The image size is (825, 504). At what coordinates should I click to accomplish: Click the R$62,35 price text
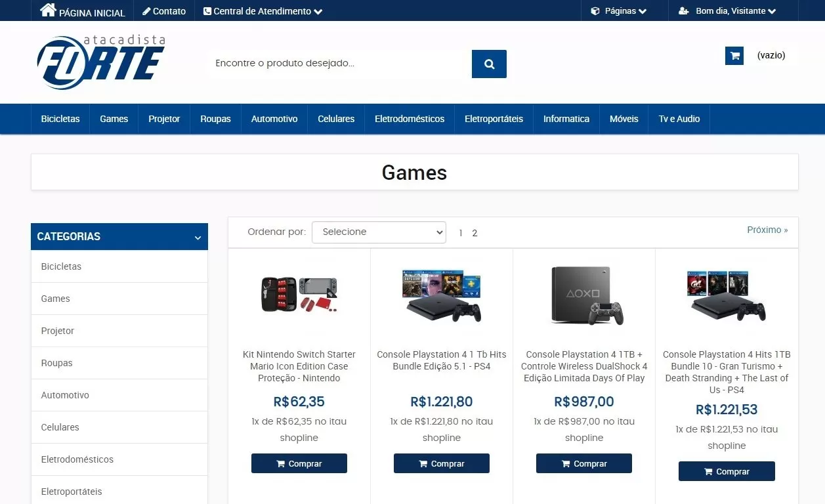[299, 402]
